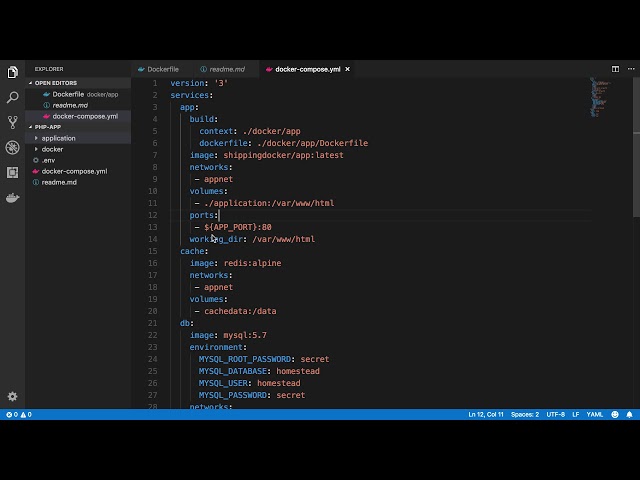This screenshot has height=480, width=640.
Task: Open Dockerfile in Open Editors list
Action: [x=78, y=94]
